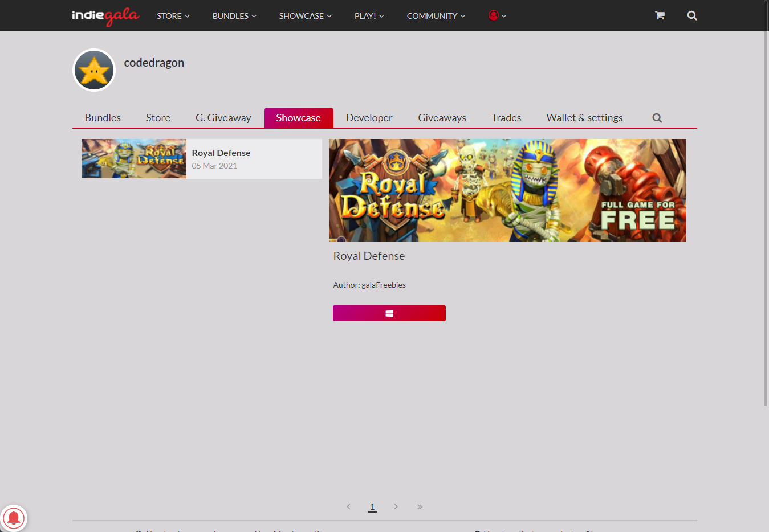Click the Royal Defense list thumbnail
The image size is (769, 532).
coord(134,159)
